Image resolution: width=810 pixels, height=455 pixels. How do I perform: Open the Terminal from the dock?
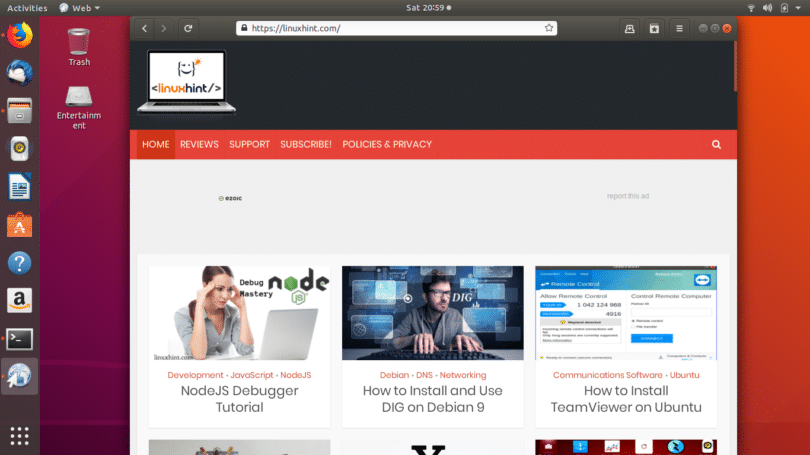20,339
